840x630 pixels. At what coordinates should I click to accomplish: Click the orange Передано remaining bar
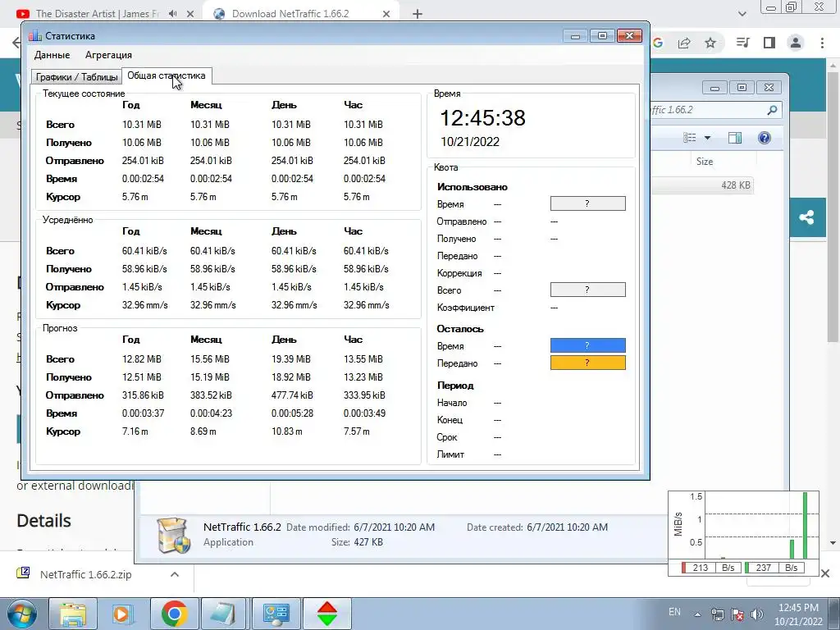pos(587,363)
